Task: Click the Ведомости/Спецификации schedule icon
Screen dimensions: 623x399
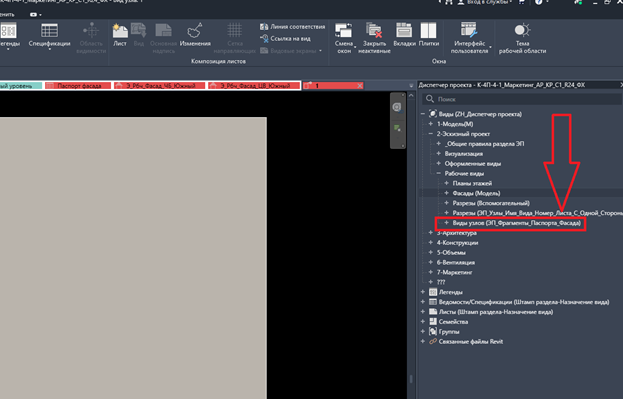Action: [x=433, y=302]
